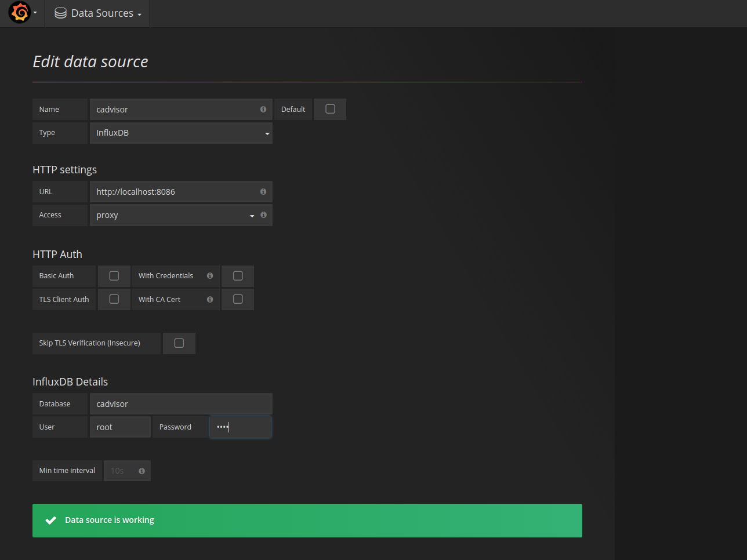Screen dimensions: 747x560
Task: Click the 'User' label
Action: click(x=47, y=427)
